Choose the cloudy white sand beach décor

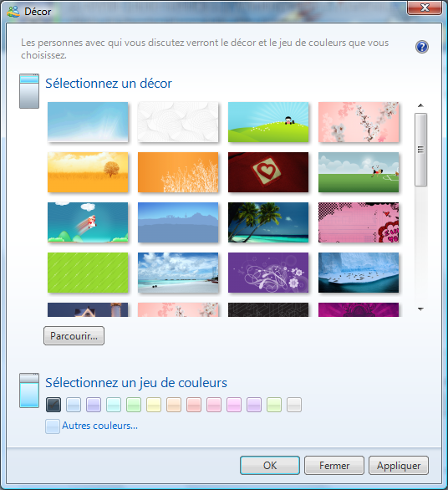pos(178,273)
